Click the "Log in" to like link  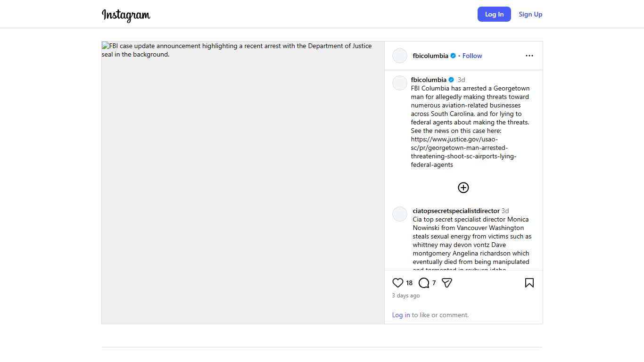click(401, 315)
